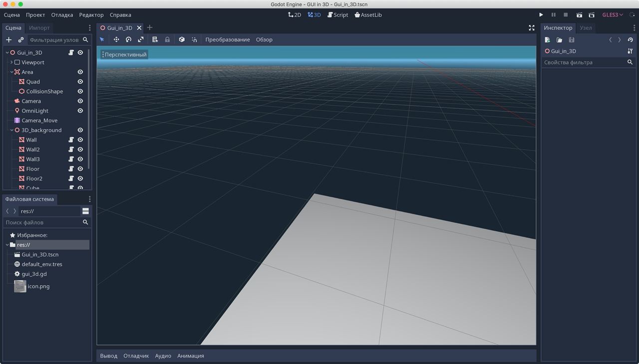Toggle the Use Local Space cube icon
The image size is (639, 364).
[182, 39]
